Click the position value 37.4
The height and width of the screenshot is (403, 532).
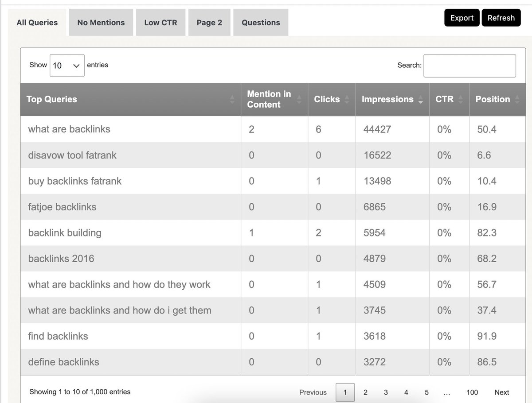[487, 310]
